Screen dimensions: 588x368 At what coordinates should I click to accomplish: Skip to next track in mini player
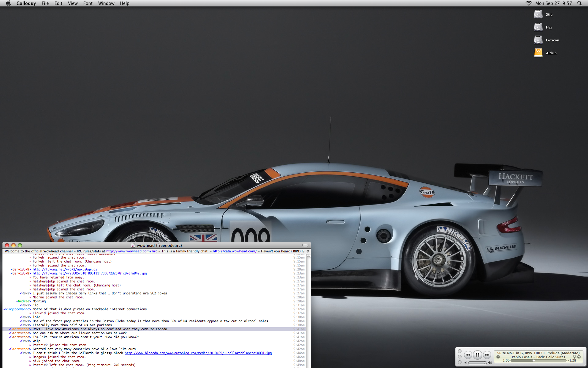[x=487, y=355]
